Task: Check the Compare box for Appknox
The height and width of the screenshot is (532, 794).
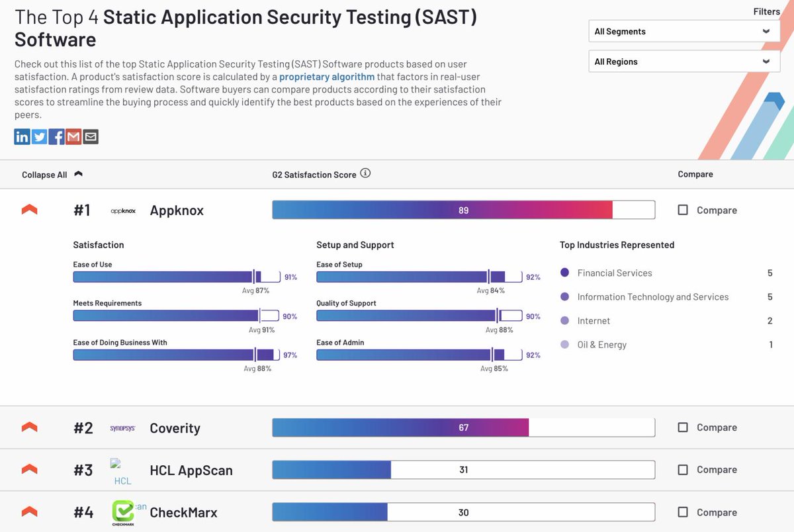Action: coord(683,210)
